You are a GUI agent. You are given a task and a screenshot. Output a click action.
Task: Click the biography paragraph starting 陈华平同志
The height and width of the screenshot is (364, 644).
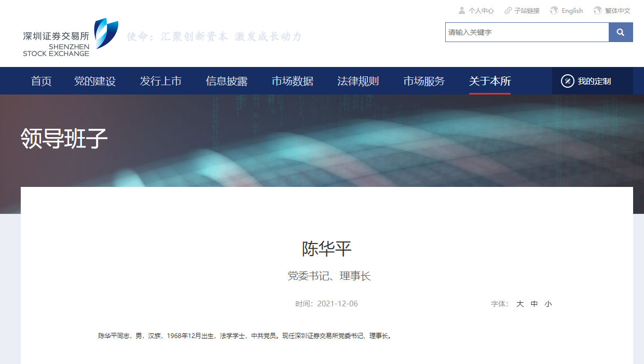click(245, 336)
